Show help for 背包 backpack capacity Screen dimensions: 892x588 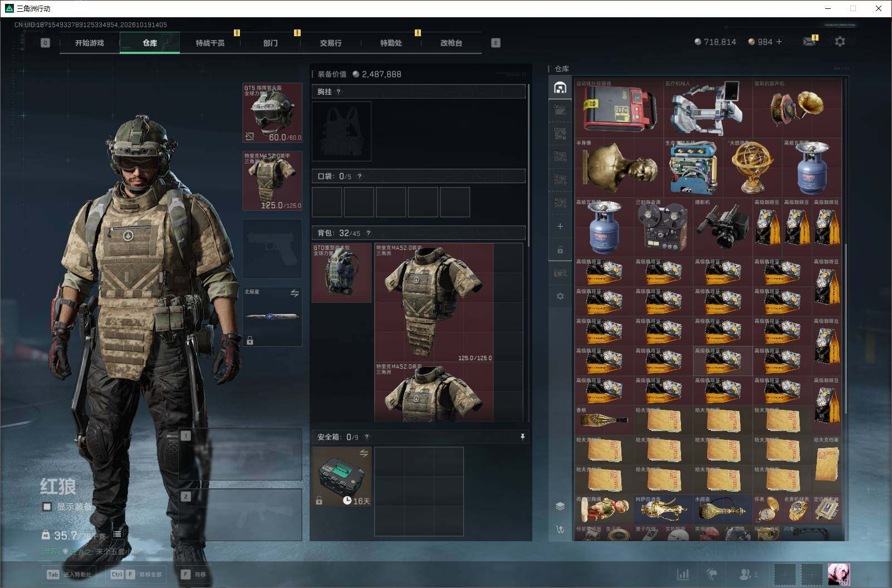(368, 233)
